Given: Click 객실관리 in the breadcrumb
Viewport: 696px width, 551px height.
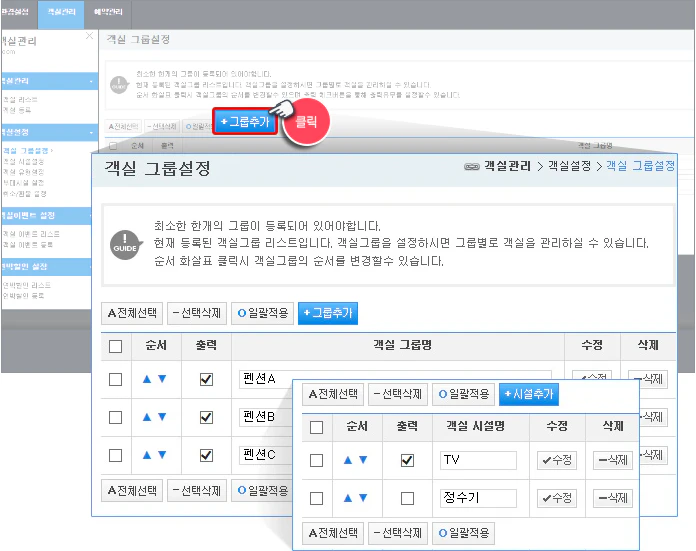Looking at the screenshot, I should (x=507, y=166).
